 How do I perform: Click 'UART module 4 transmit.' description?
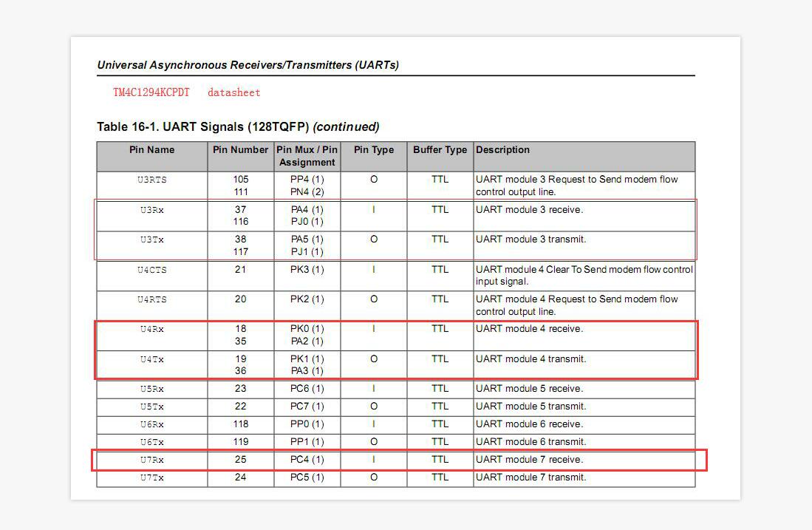click(531, 359)
